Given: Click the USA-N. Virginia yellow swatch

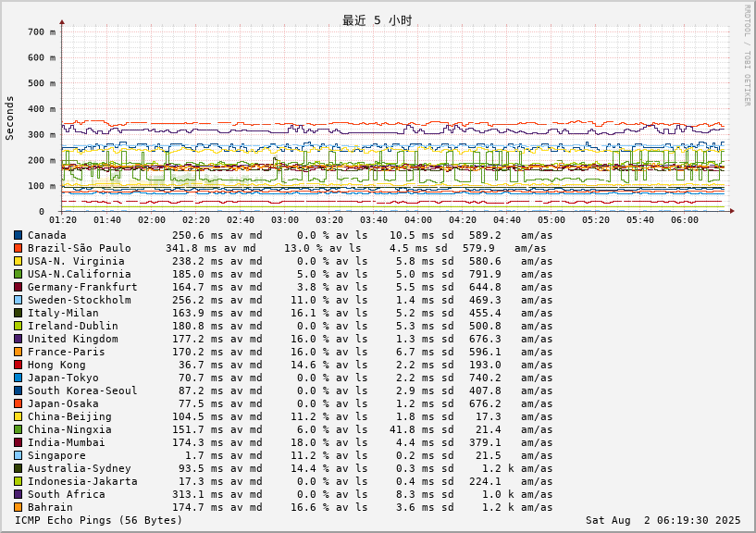Looking at the screenshot, I should [x=19, y=262].
